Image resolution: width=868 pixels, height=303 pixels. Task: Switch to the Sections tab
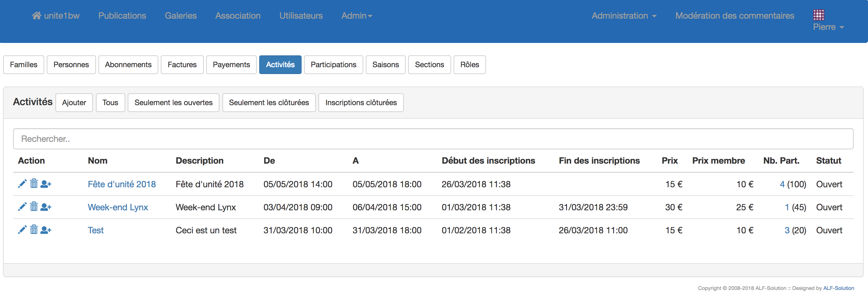429,65
